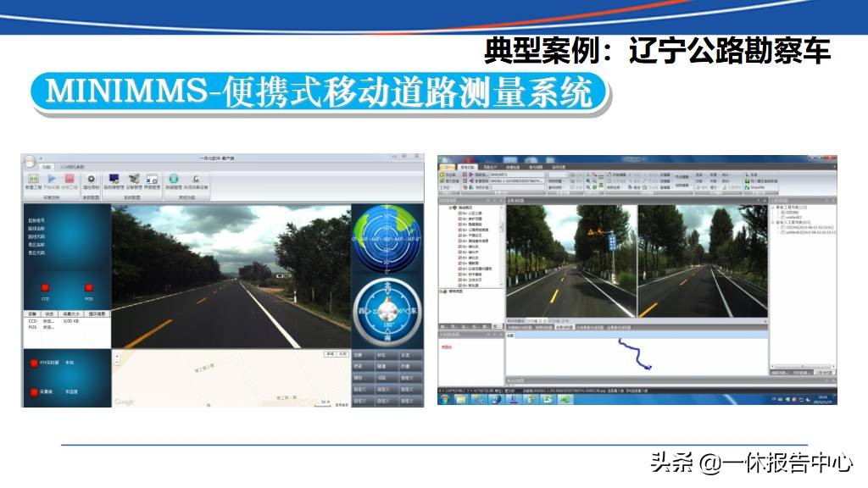Toggle the CCD status indicator square

click(45, 286)
